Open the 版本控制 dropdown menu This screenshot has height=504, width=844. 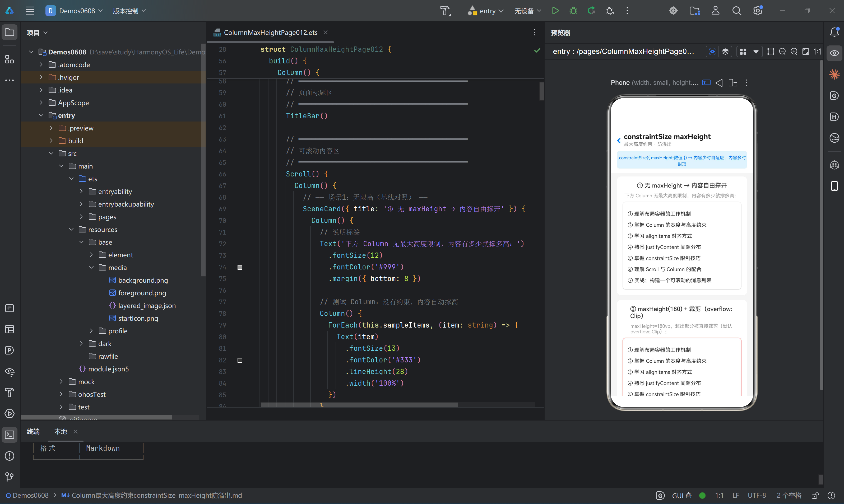tap(129, 11)
